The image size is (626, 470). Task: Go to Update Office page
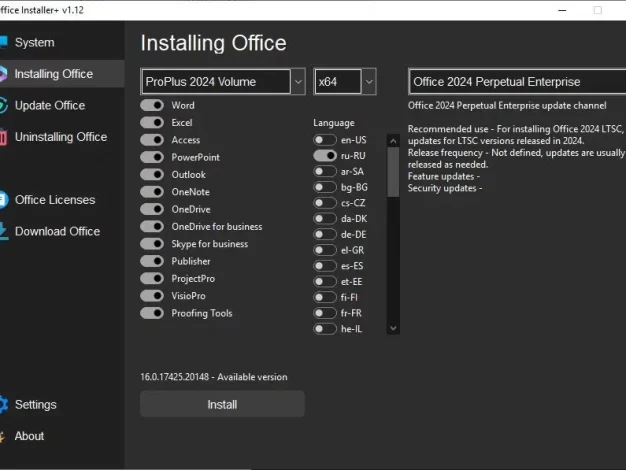50,105
